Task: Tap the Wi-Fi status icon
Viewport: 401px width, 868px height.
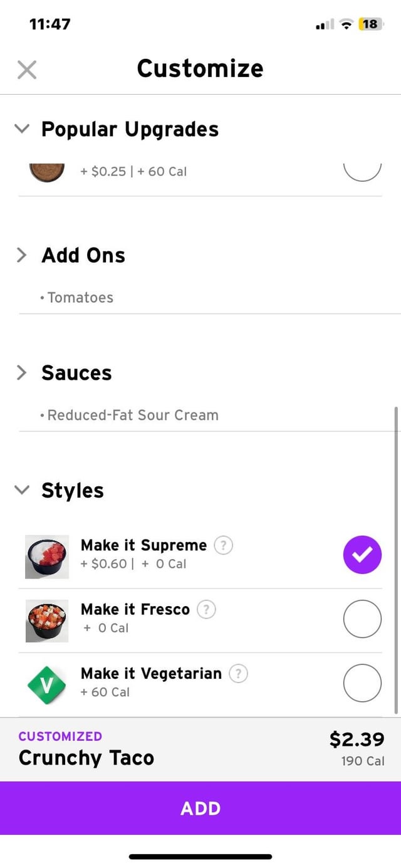Action: click(x=346, y=24)
